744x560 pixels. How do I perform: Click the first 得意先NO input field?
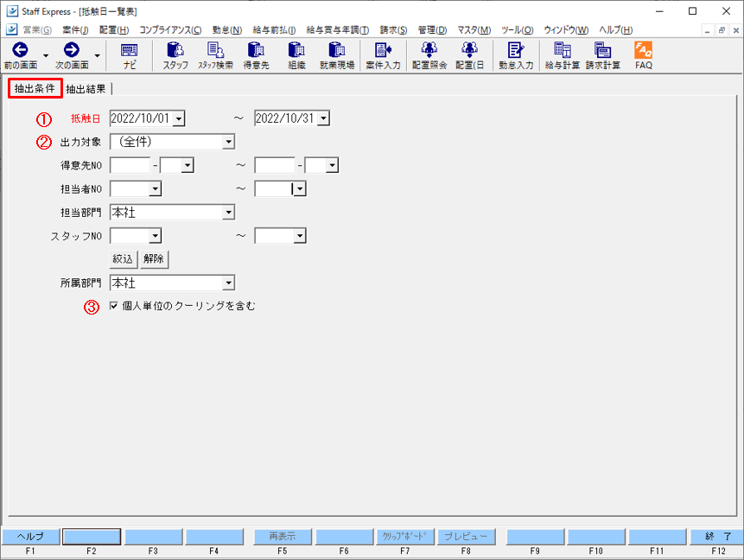tap(130, 165)
